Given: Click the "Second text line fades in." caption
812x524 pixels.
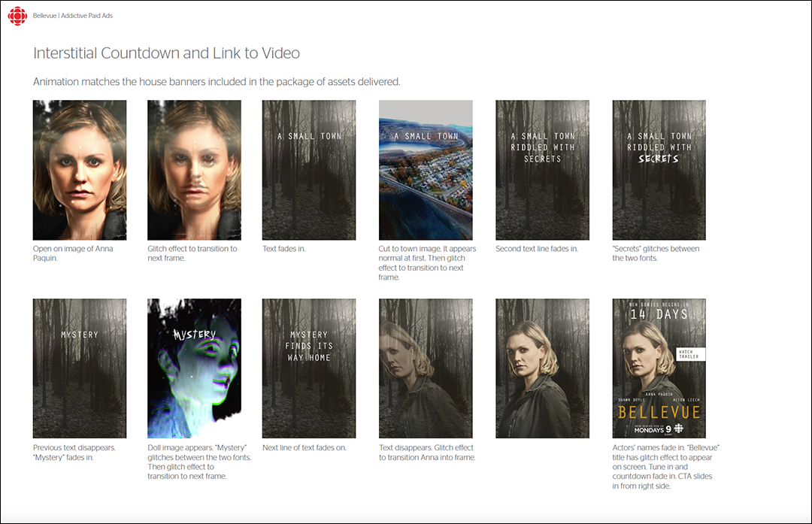Looking at the screenshot, I should tap(537, 249).
